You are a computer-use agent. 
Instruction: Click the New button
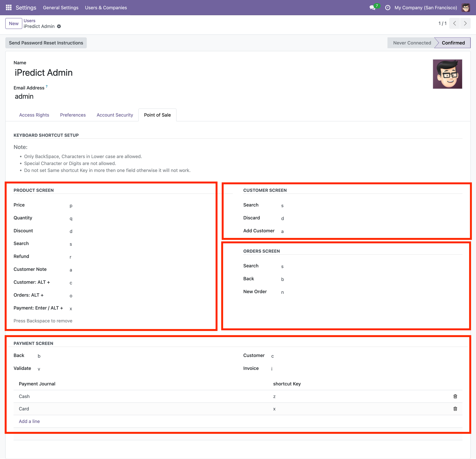[14, 23]
